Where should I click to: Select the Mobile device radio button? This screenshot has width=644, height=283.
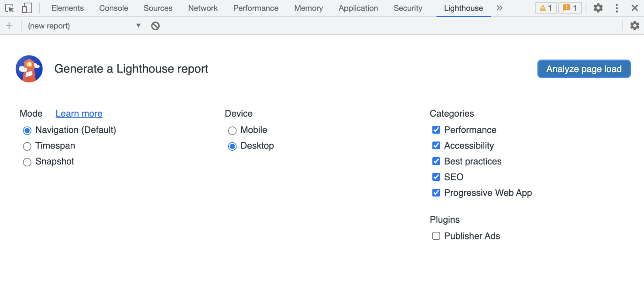[x=232, y=130]
